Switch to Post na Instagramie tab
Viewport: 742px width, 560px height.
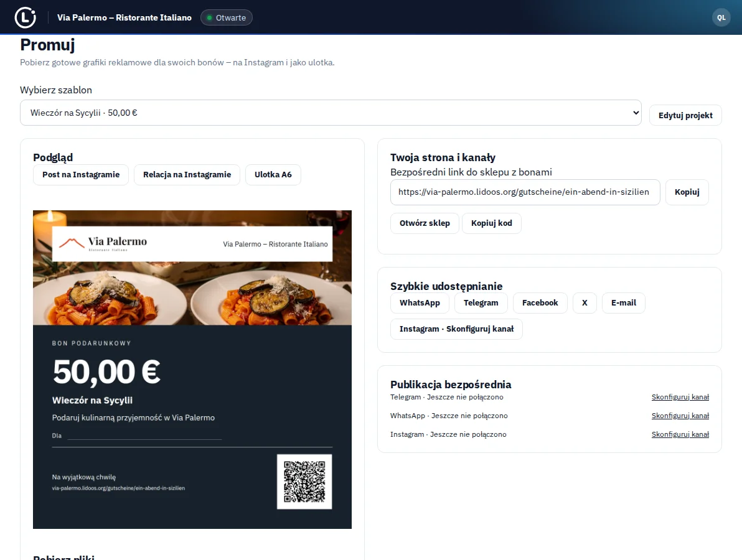[81, 174]
